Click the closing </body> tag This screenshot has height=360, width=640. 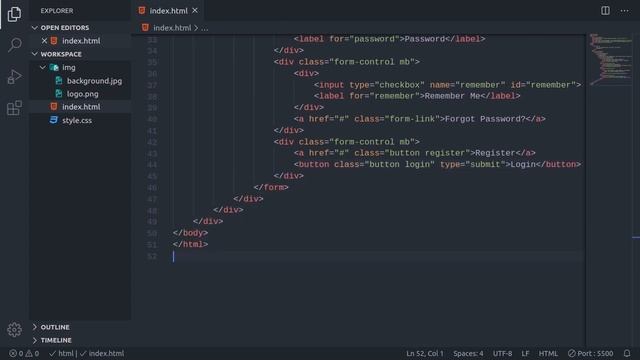190,233
